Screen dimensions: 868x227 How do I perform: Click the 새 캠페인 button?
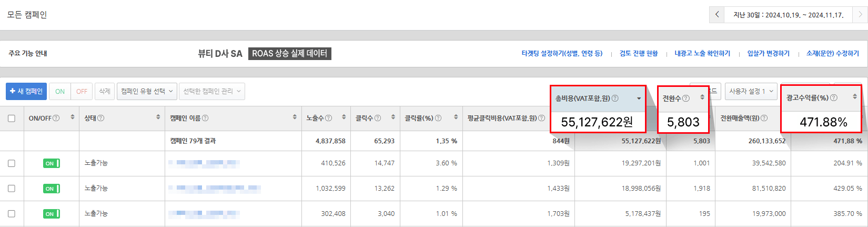tap(26, 92)
